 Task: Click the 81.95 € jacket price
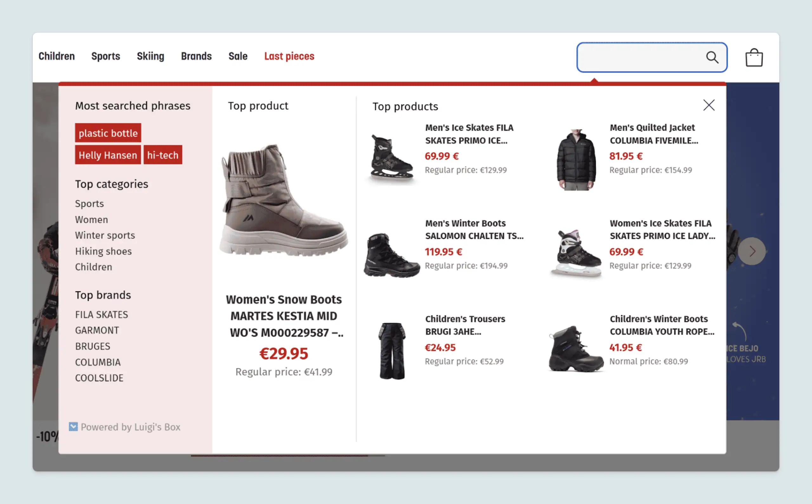pos(626,156)
